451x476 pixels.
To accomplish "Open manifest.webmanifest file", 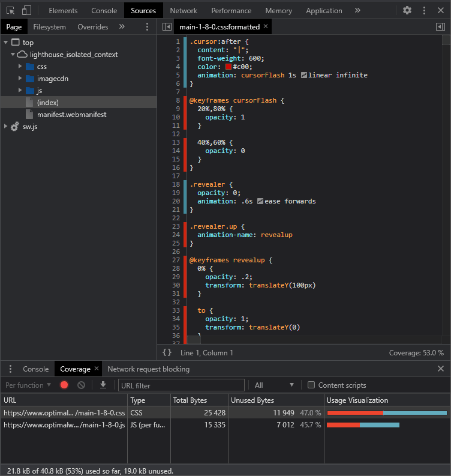I will click(x=71, y=115).
